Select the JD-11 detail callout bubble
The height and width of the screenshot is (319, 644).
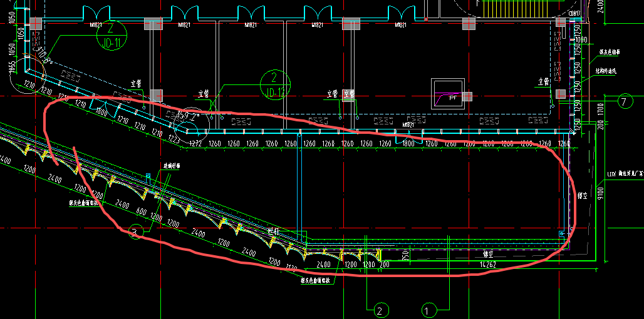tap(112, 36)
